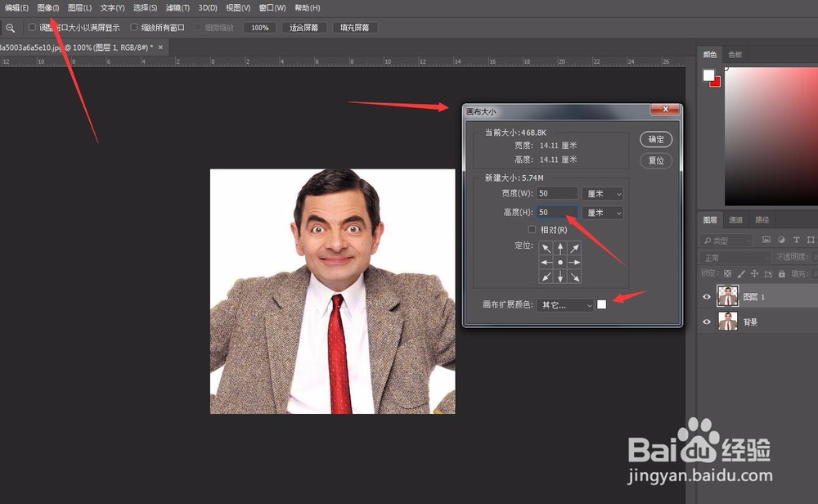Viewport: 818px width, 504px height.
Task: Click 复位 reset button
Action: click(x=656, y=160)
